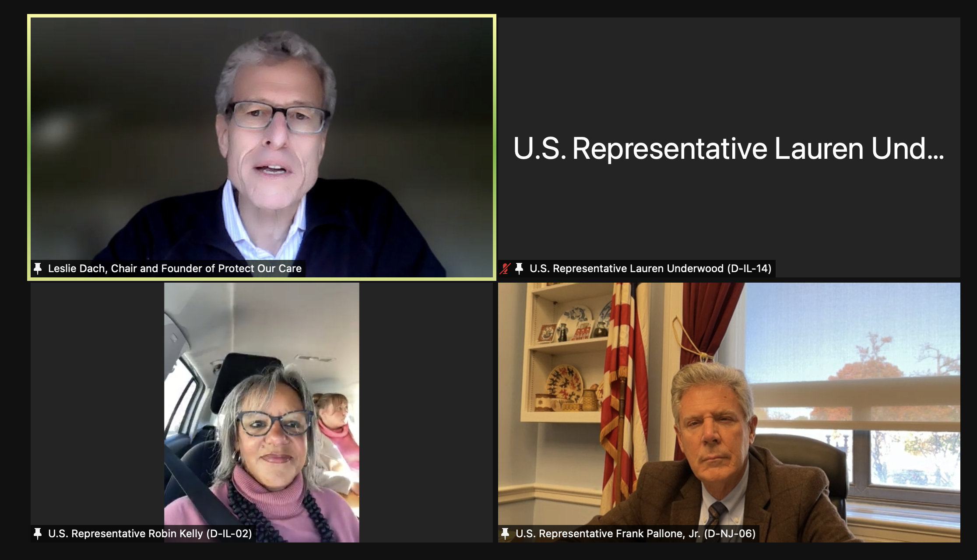Image resolution: width=977 pixels, height=560 pixels.
Task: Click the pin icon next to Frank Pallone's name
Action: 505,533
